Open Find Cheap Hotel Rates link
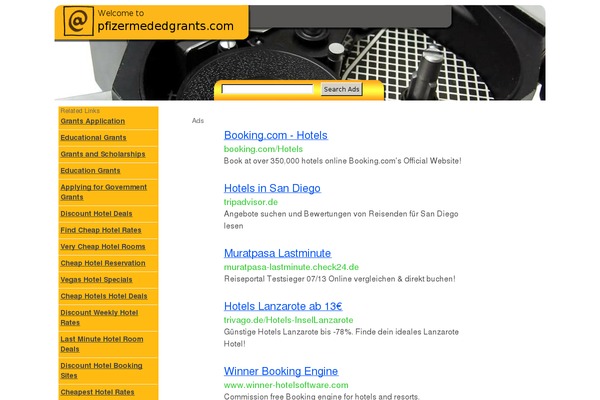Image resolution: width=600 pixels, height=400 pixels. [101, 230]
